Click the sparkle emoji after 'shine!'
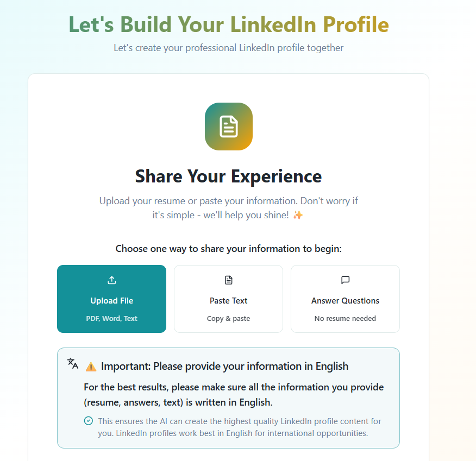This screenshot has width=476, height=461. 298,215
